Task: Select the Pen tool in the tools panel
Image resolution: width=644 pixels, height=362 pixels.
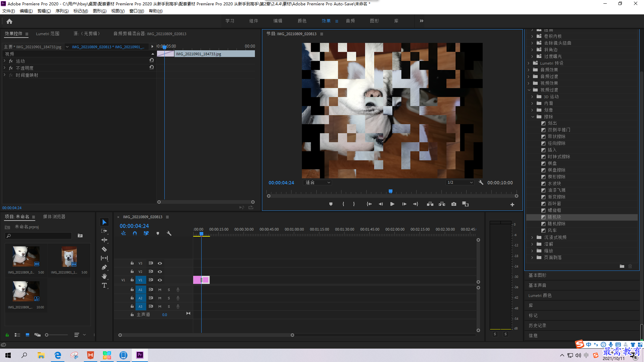Action: [x=104, y=267]
